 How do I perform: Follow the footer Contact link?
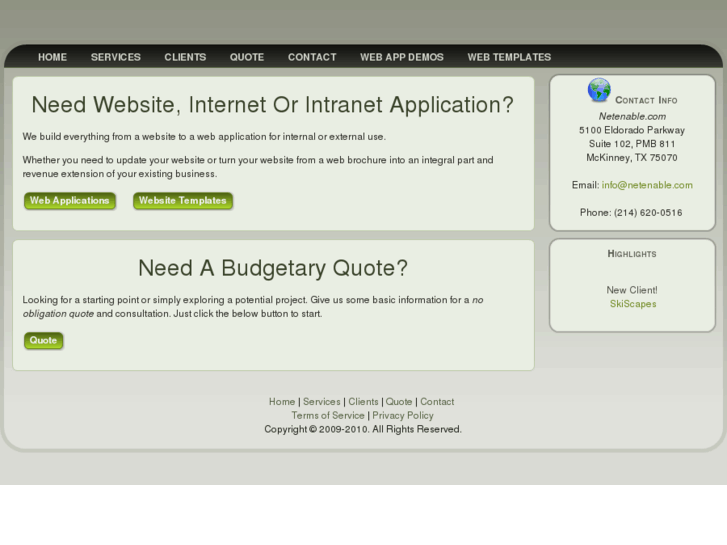pos(437,402)
